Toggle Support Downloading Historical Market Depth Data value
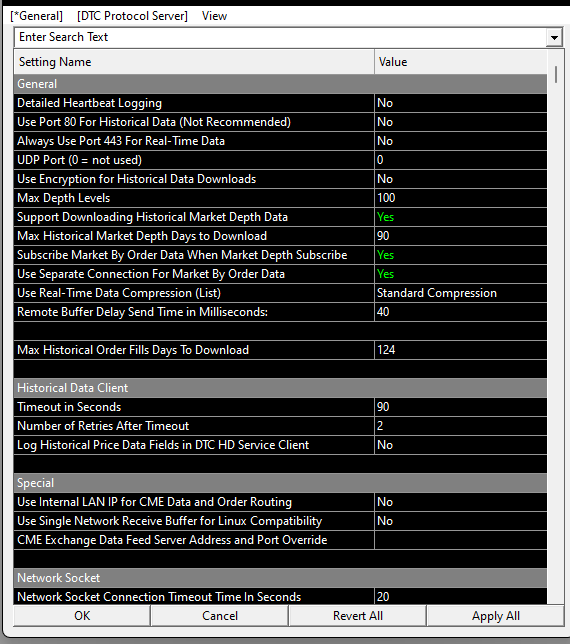The image size is (570, 644). (460, 217)
